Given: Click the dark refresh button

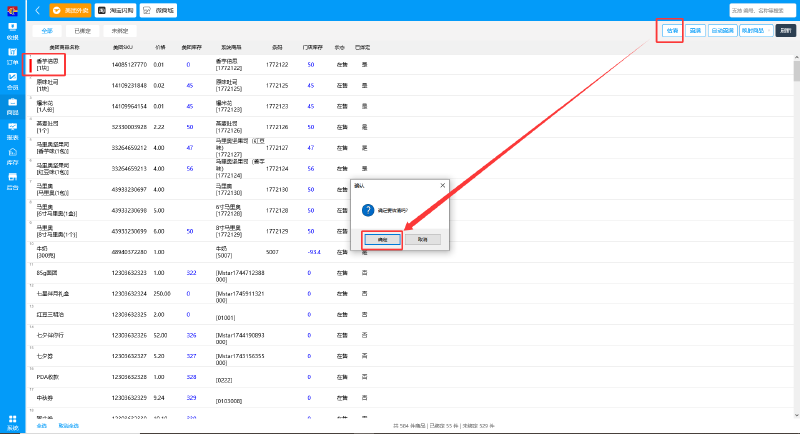Looking at the screenshot, I should (x=786, y=31).
